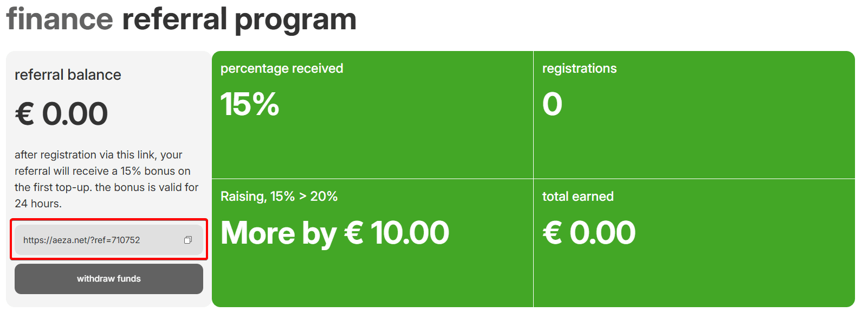Click the € 0.00 referral balance amount
The width and height of the screenshot is (868, 318).
pos(61,114)
